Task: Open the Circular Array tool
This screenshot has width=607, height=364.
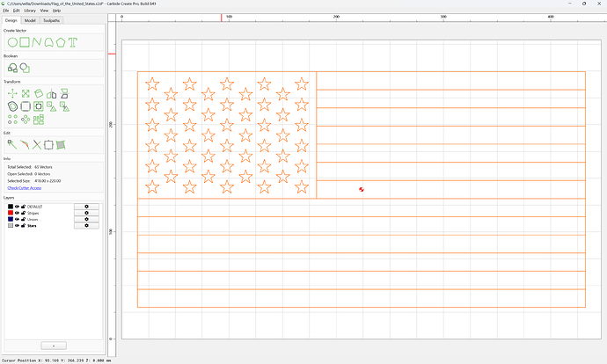Action: coord(26,120)
